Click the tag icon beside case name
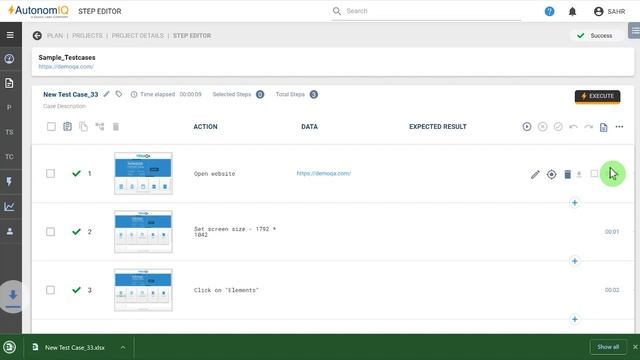The image size is (640, 360). click(119, 94)
